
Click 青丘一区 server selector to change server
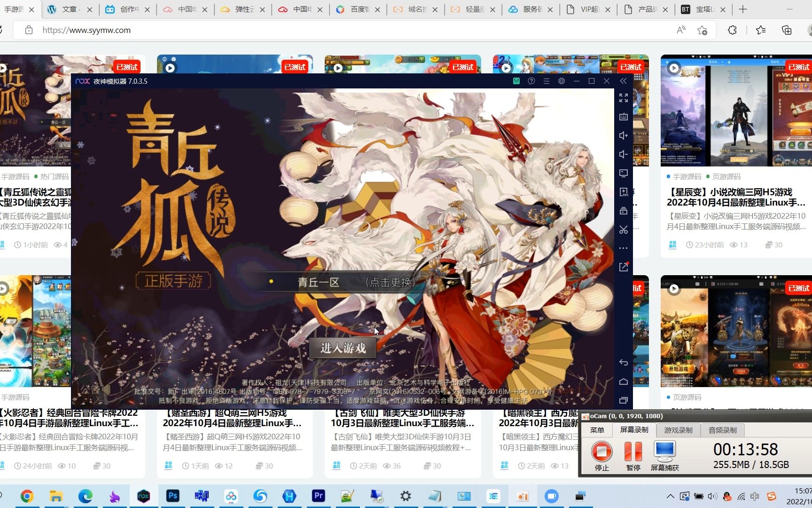coord(343,282)
